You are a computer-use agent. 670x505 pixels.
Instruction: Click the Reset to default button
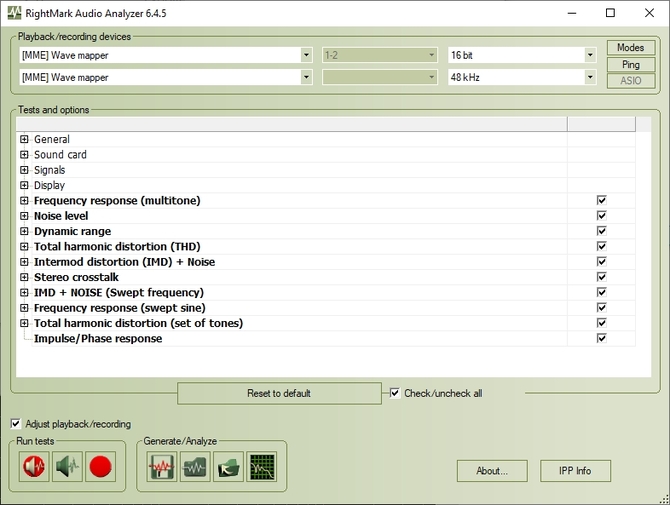279,393
